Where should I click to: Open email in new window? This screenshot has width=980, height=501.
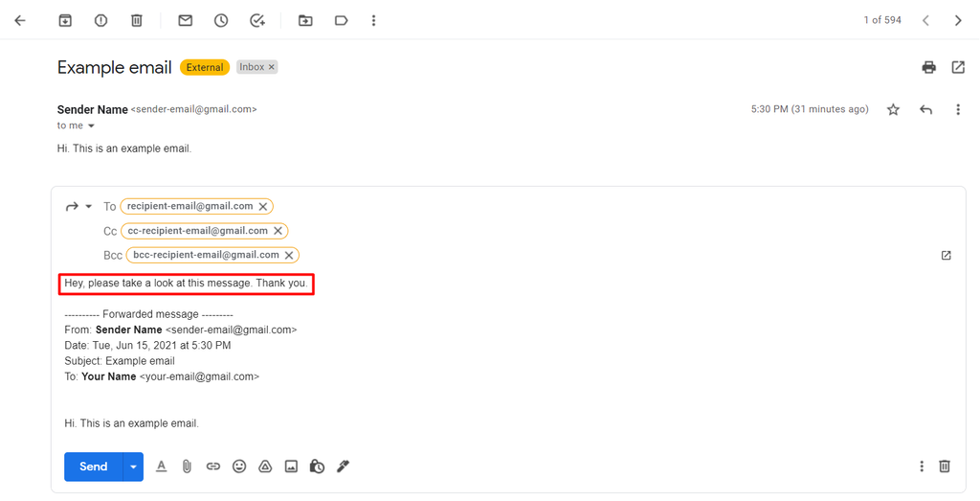pos(958,67)
